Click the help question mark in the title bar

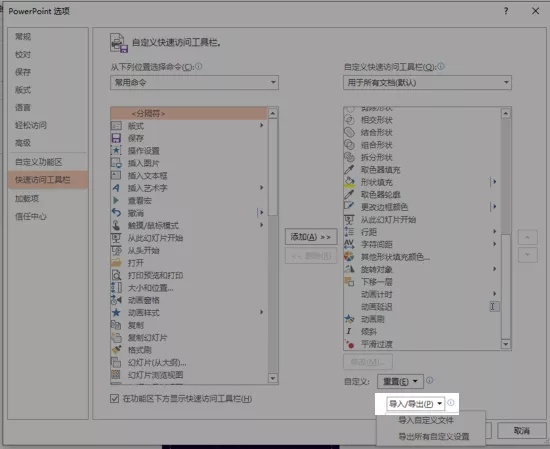[x=506, y=11]
